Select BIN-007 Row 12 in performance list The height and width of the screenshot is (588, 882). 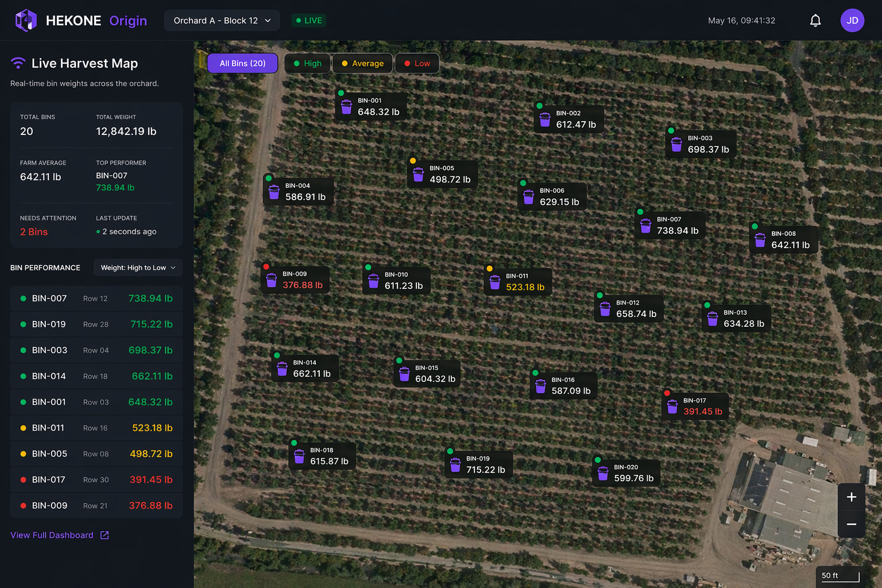tap(96, 299)
